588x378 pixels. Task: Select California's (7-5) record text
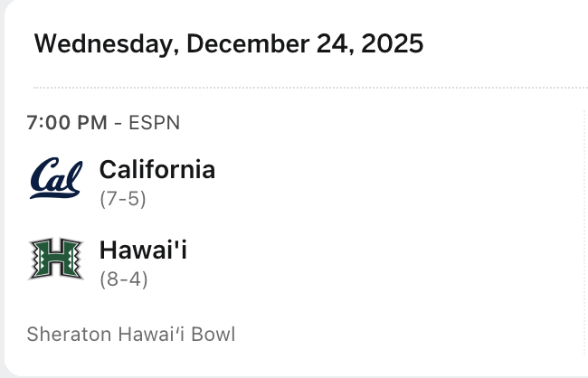[123, 198]
